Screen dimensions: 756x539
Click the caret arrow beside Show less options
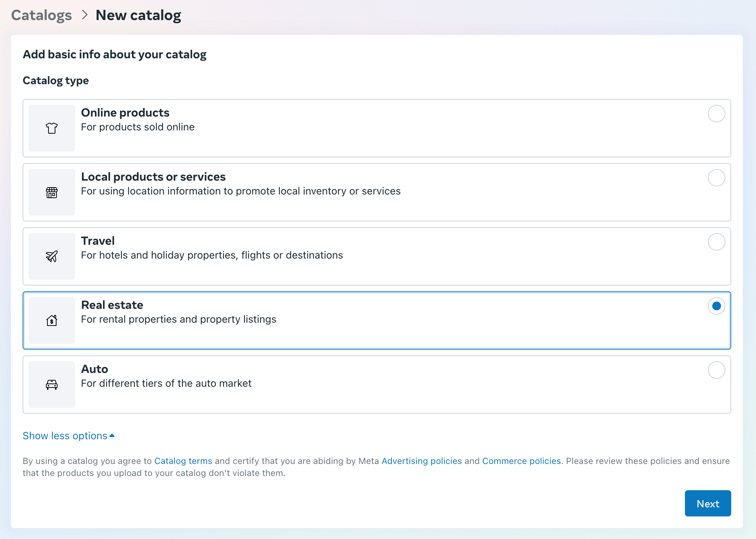tap(112, 436)
